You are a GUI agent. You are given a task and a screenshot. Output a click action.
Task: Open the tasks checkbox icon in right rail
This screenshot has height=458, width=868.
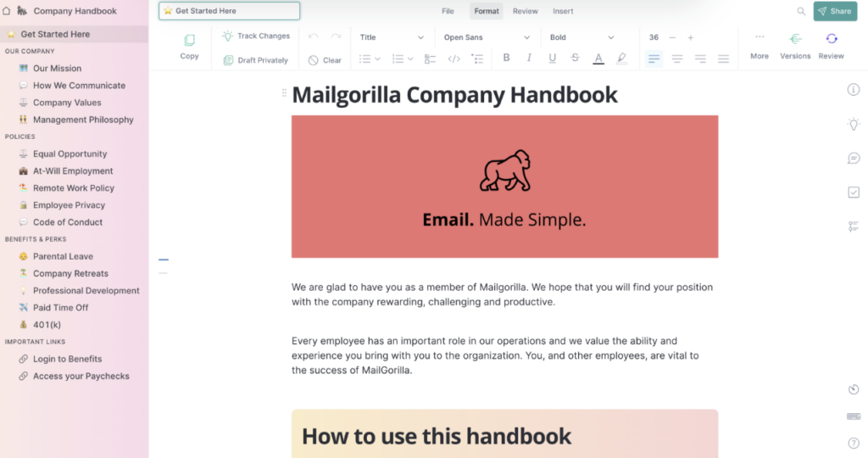tap(854, 193)
